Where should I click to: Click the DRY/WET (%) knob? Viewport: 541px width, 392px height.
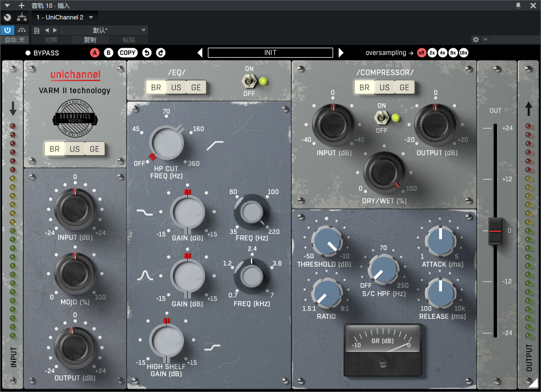[x=384, y=172]
